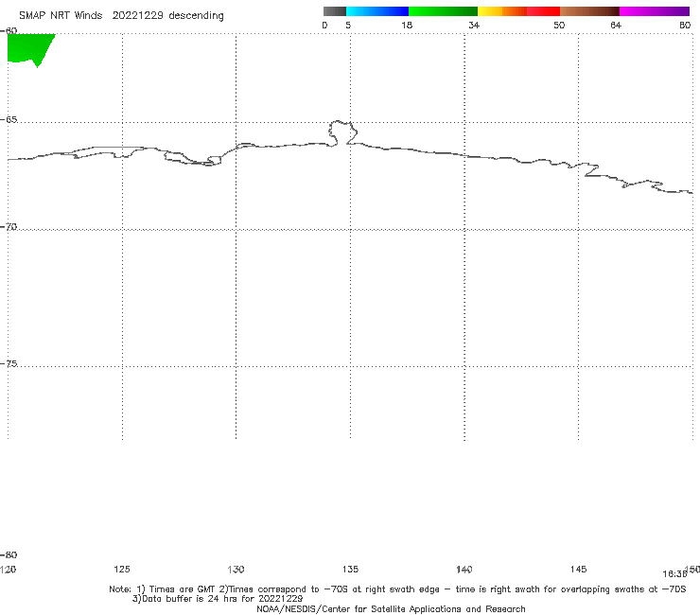The height and width of the screenshot is (615, 700).
Task: Click the 16:36 swath time stamp
Action: (x=674, y=574)
